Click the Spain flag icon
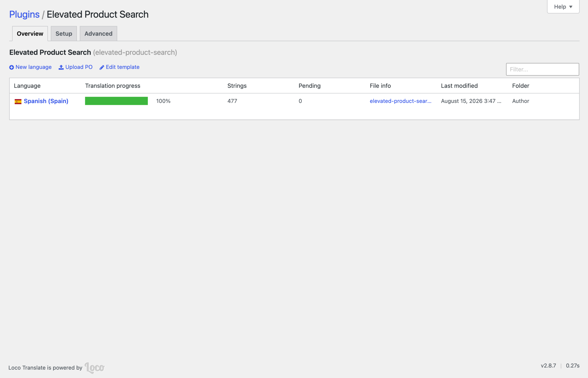 (18, 101)
